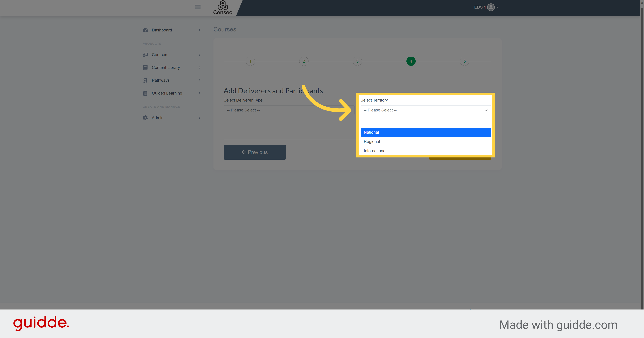Screen dimensions: 644x338
Task: Click the Censeo application logo icon
Action: (222, 8)
